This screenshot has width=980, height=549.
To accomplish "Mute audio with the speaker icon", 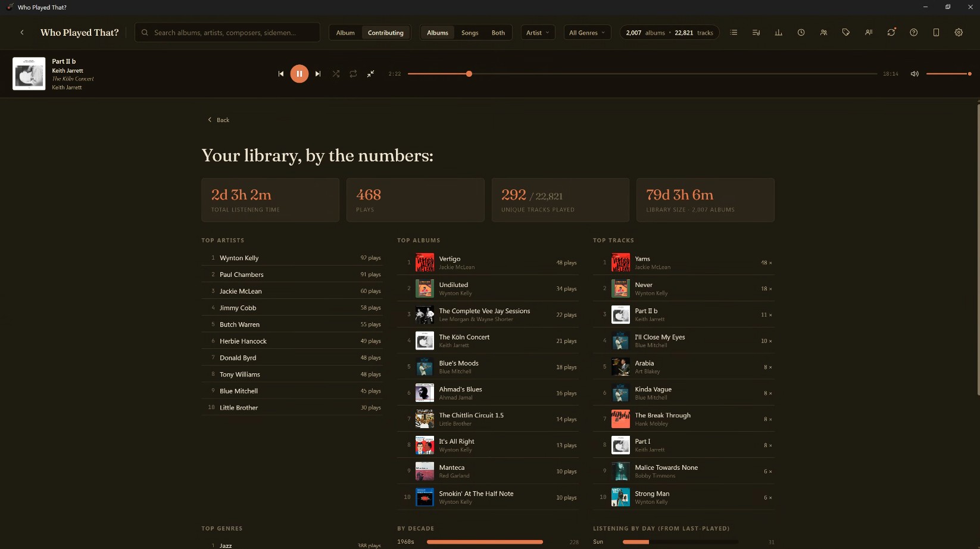I will 915,74.
